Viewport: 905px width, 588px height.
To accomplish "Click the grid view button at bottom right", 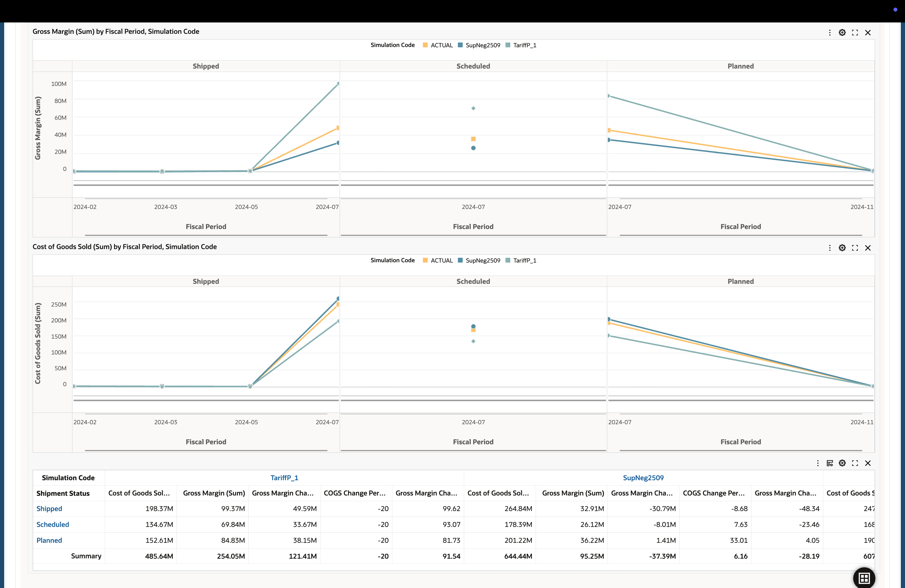I will coord(864,578).
